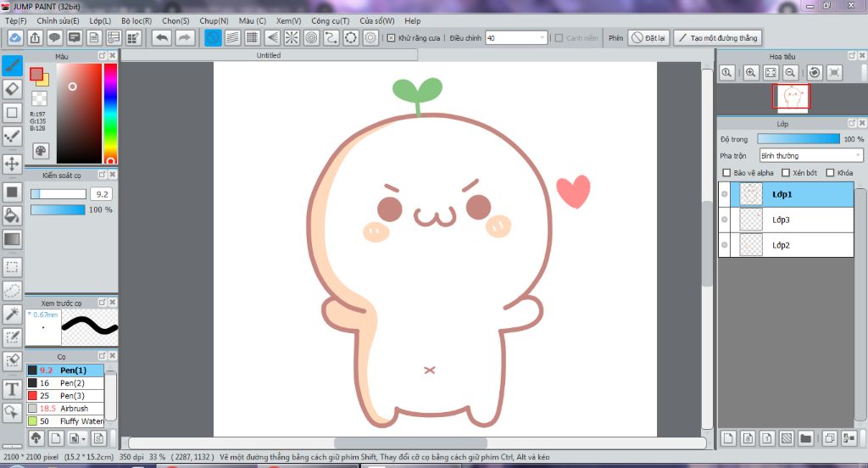Turn snap off with the blue snap icon
The width and height of the screenshot is (868, 468).
(213, 37)
